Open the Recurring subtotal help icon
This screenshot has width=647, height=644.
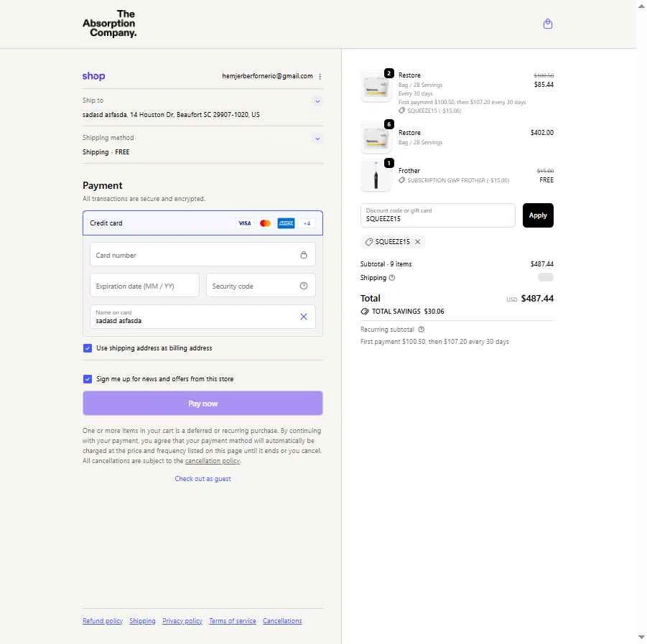(422, 330)
